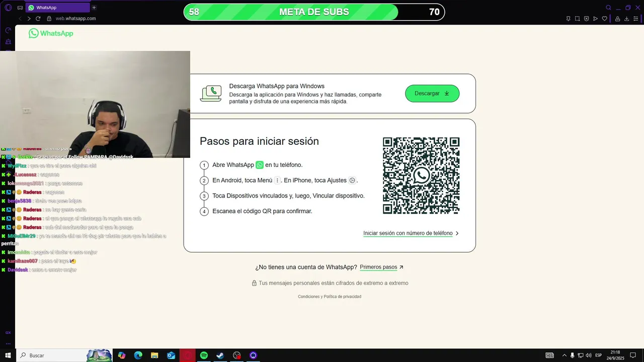The height and width of the screenshot is (362, 644).
Task: Open Spotify from the taskbar
Action: [204, 355]
